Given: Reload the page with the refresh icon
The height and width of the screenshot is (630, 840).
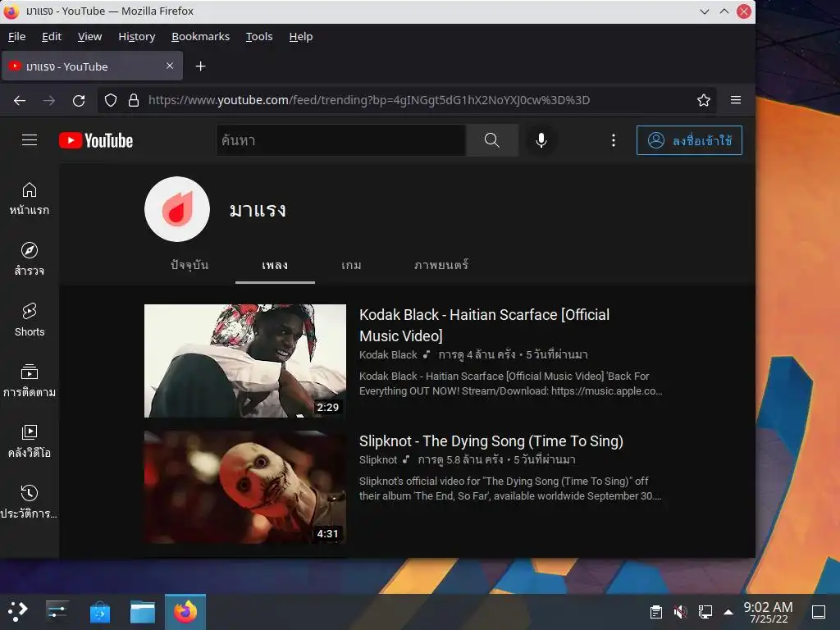Looking at the screenshot, I should pyautogui.click(x=79, y=100).
